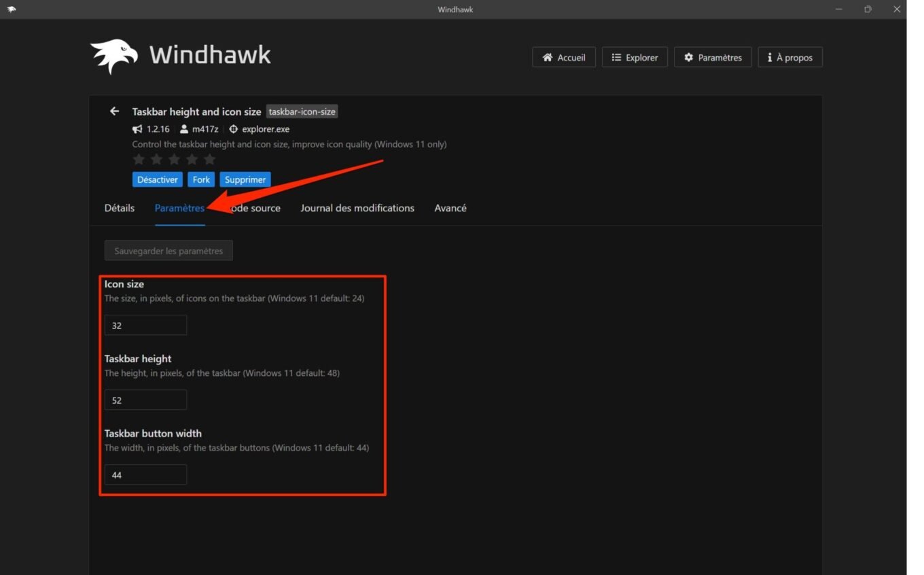Click the mod description text
The image size is (924, 575).
(x=289, y=144)
